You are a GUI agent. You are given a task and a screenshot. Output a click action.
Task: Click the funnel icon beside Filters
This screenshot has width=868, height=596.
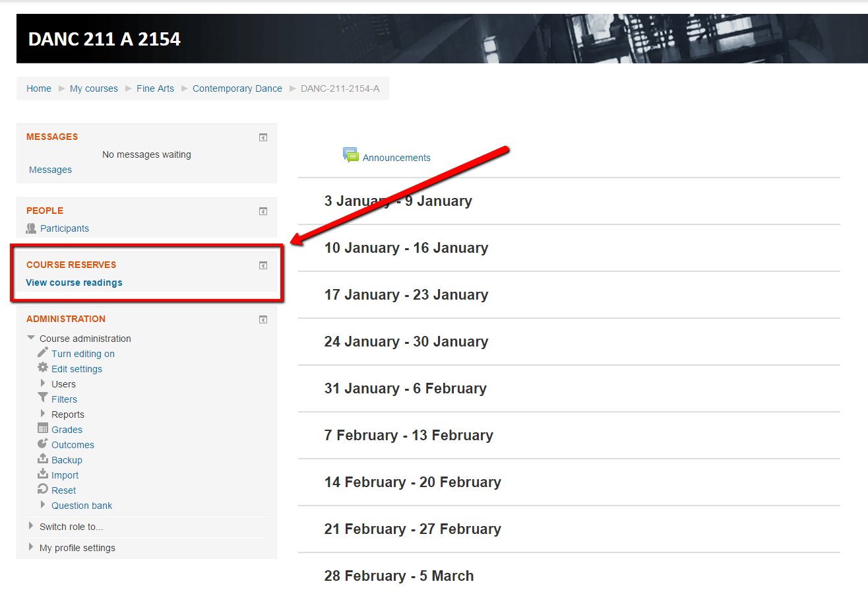43,398
